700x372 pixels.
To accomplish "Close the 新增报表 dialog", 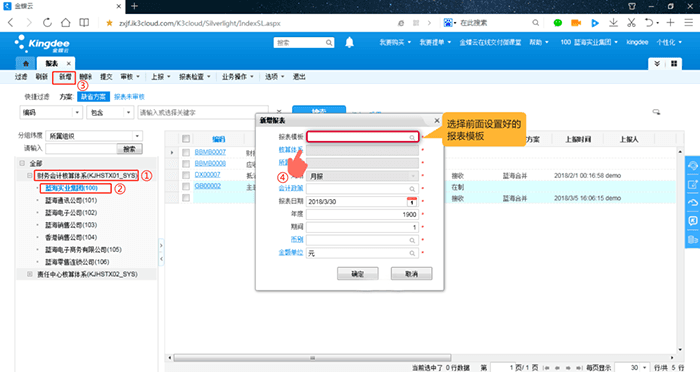I will click(x=437, y=121).
